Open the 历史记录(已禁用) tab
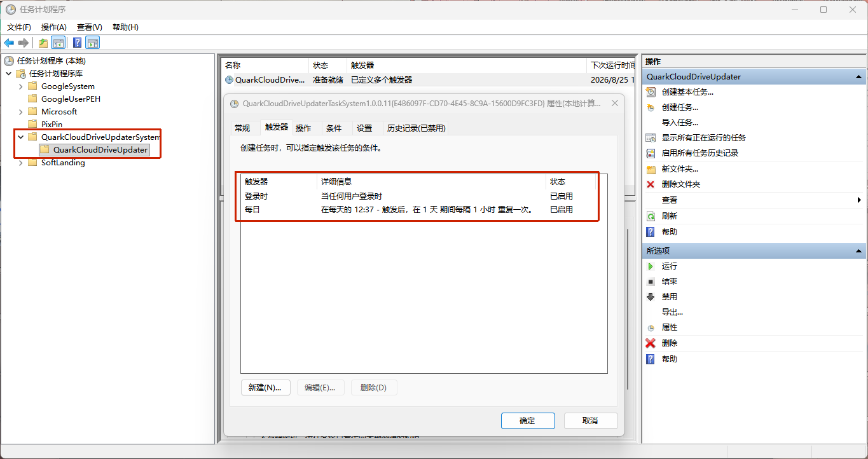The height and width of the screenshot is (459, 868). click(417, 128)
